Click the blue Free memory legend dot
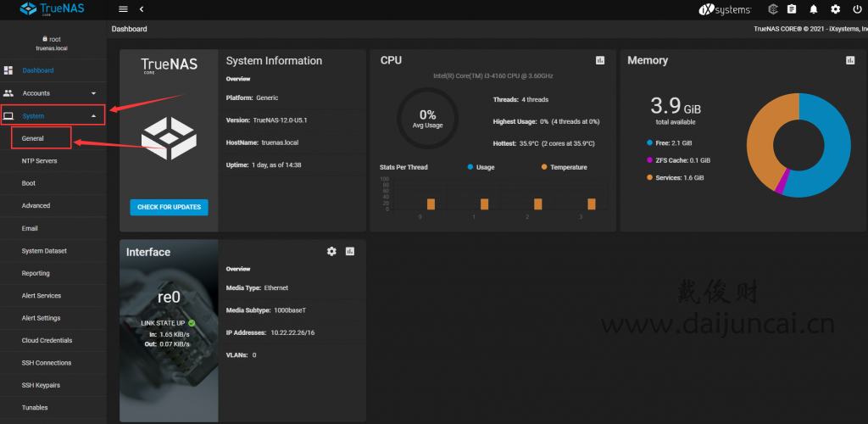 coord(649,142)
